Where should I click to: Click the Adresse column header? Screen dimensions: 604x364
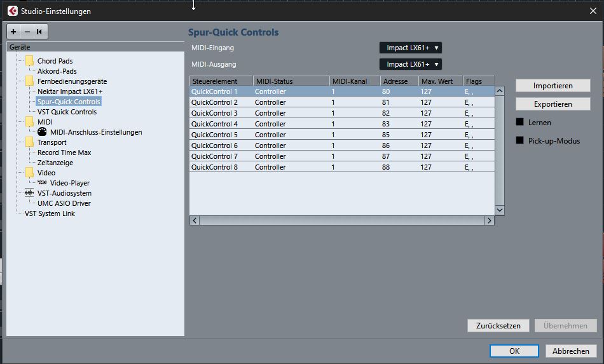(399, 81)
